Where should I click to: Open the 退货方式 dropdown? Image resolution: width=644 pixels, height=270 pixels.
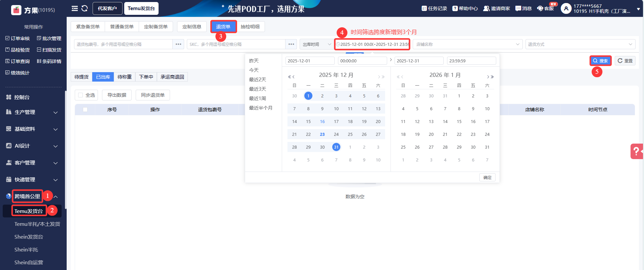tap(580, 44)
